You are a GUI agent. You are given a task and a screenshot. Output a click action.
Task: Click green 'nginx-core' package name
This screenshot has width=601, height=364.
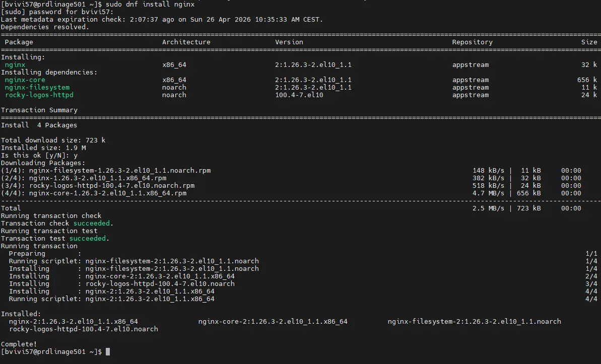25,80
